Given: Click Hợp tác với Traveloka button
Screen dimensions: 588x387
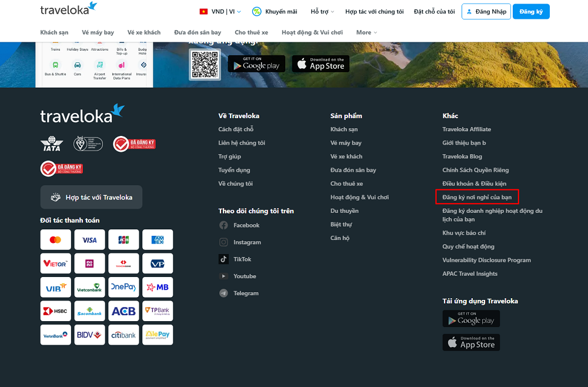Looking at the screenshot, I should pyautogui.click(x=91, y=198).
